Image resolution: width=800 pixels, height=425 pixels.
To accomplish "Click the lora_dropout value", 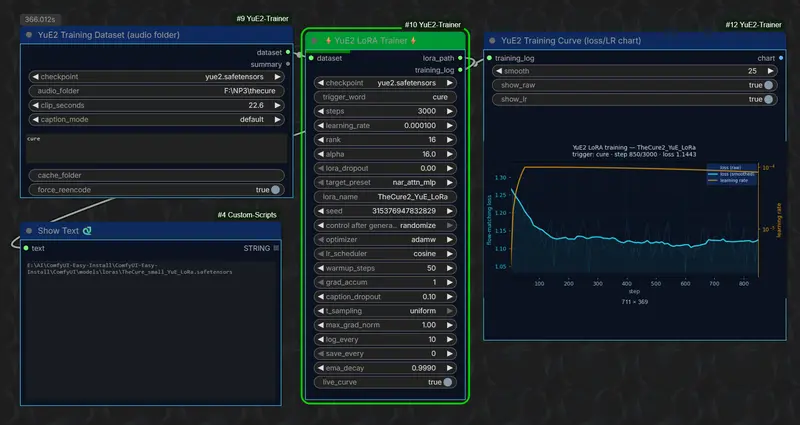I will click(429, 168).
